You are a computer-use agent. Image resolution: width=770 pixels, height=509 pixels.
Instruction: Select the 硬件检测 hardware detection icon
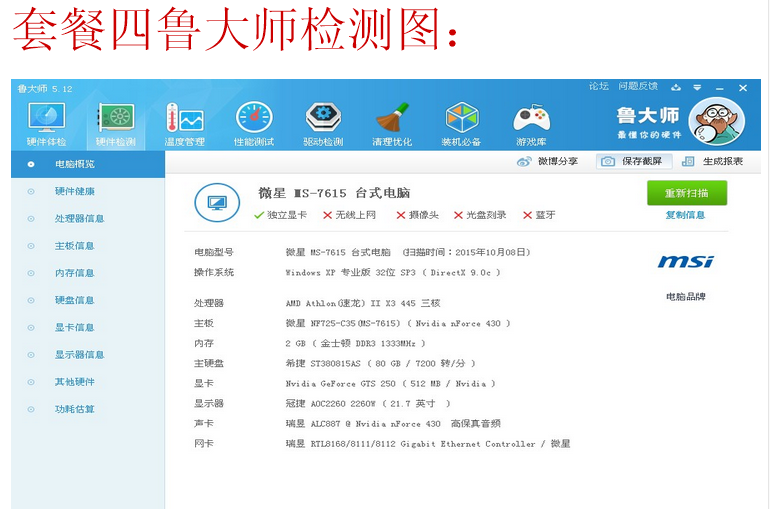115,125
